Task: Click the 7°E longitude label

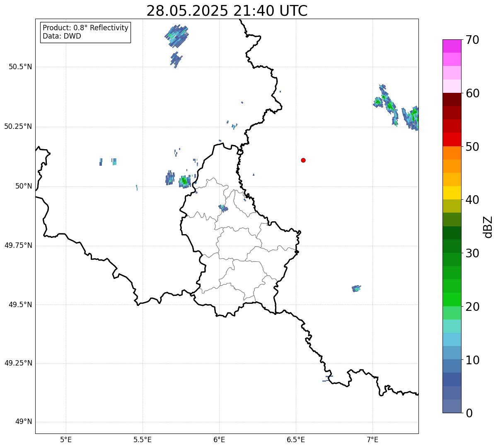Action: pyautogui.click(x=372, y=439)
